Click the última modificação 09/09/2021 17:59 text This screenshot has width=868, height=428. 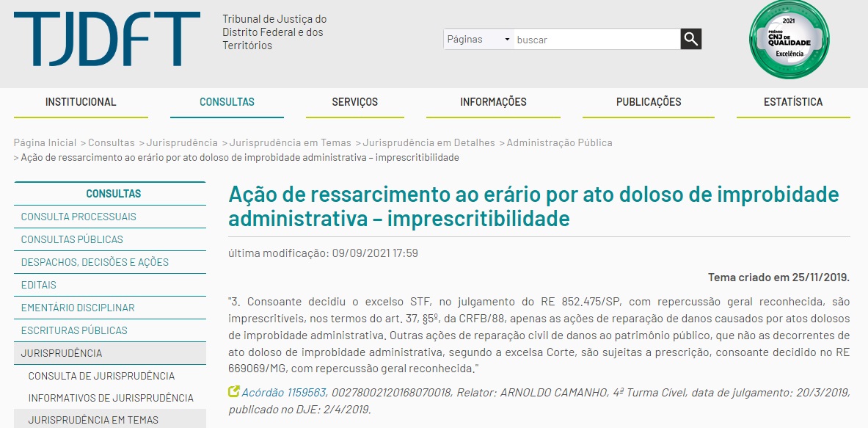tap(324, 253)
